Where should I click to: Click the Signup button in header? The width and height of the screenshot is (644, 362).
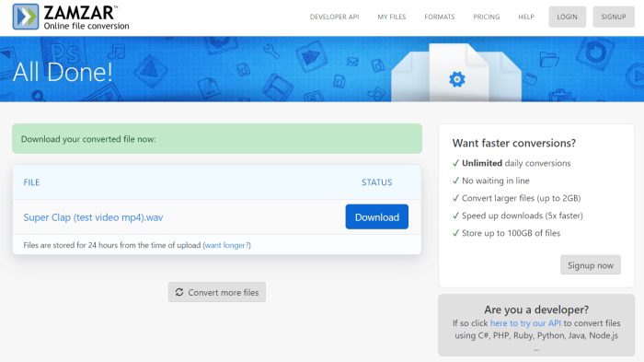tap(614, 17)
